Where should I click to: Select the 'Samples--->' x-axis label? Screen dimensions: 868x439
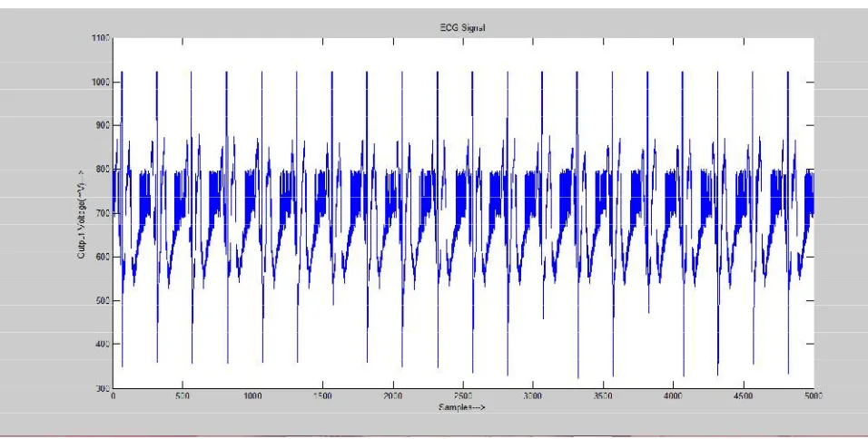coord(461,407)
